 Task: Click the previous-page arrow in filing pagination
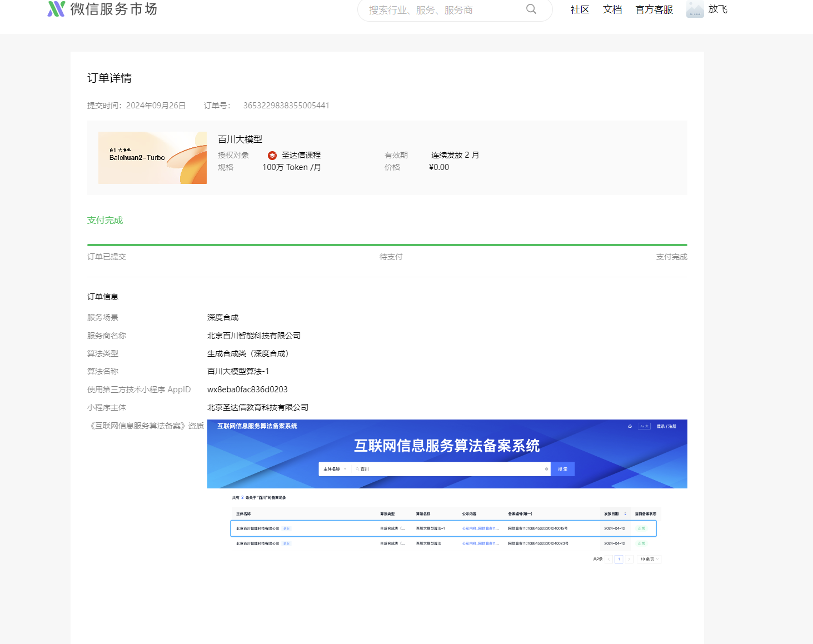click(608, 559)
